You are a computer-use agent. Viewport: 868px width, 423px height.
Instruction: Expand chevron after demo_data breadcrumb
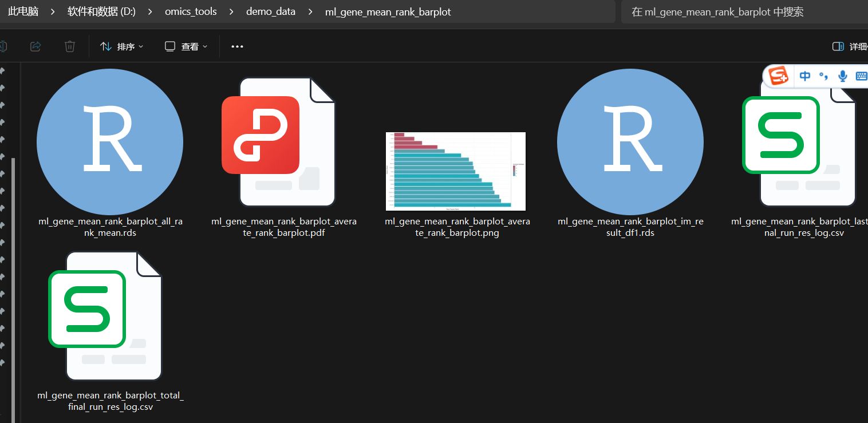[x=310, y=11]
